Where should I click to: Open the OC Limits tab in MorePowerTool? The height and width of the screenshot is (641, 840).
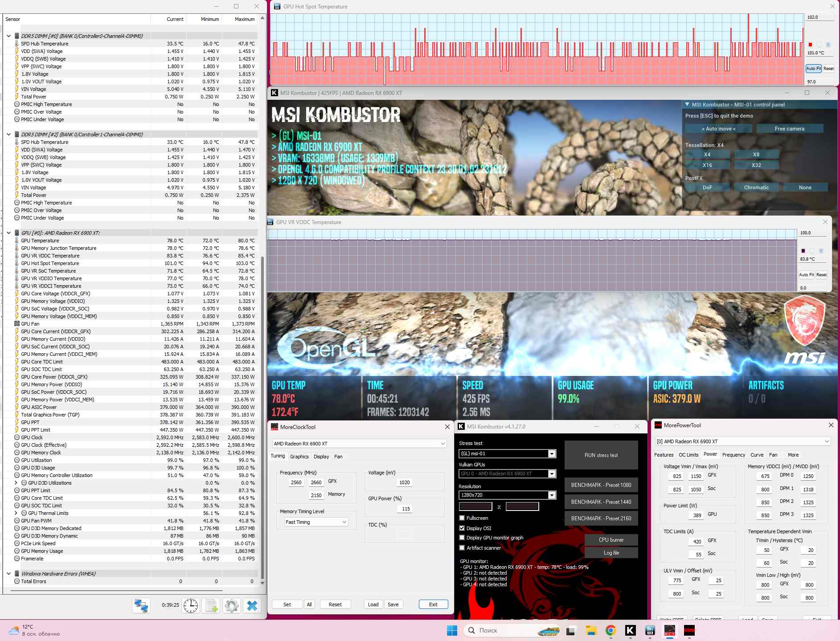pos(688,455)
